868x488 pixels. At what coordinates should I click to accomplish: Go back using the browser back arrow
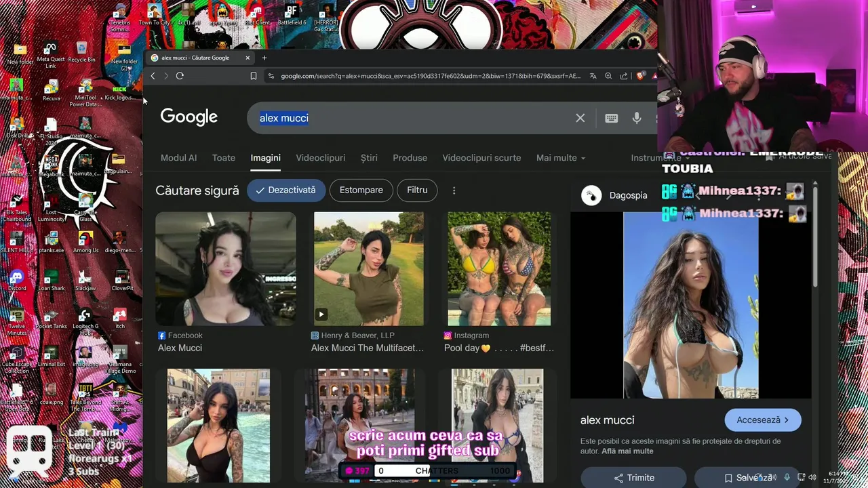(x=153, y=76)
